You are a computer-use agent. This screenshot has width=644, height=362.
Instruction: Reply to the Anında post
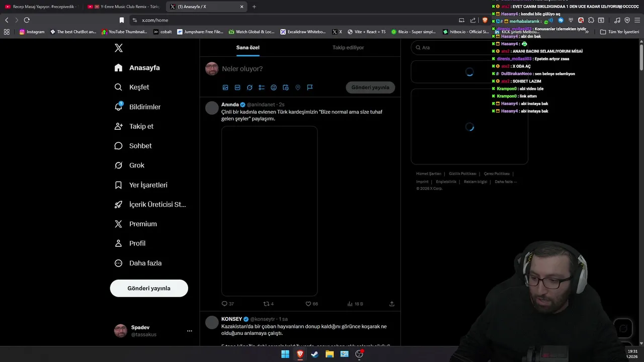(x=228, y=304)
